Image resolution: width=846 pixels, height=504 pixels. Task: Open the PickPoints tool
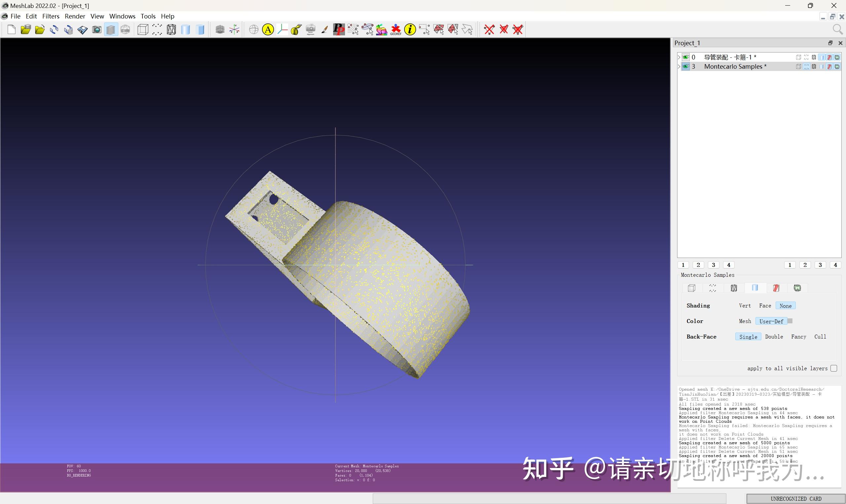[x=338, y=29]
